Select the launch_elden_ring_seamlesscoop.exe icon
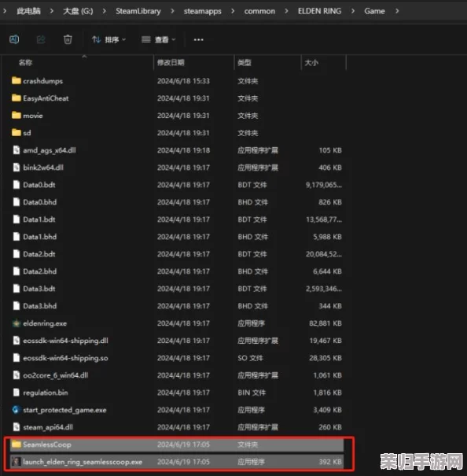This screenshot has height=476, width=467. (16, 462)
